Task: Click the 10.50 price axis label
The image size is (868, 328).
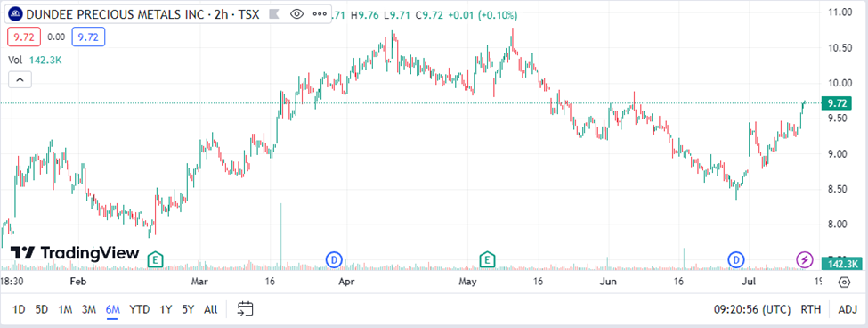Action: (839, 47)
